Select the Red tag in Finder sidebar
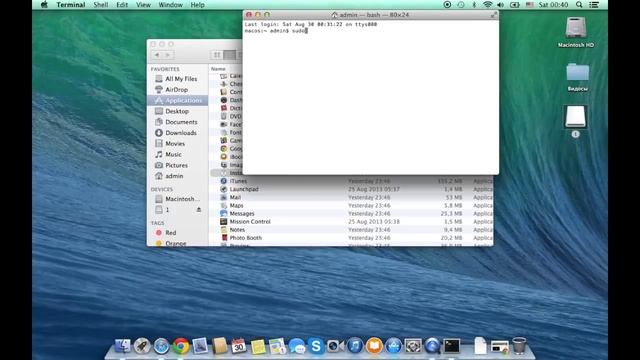 (x=178, y=232)
